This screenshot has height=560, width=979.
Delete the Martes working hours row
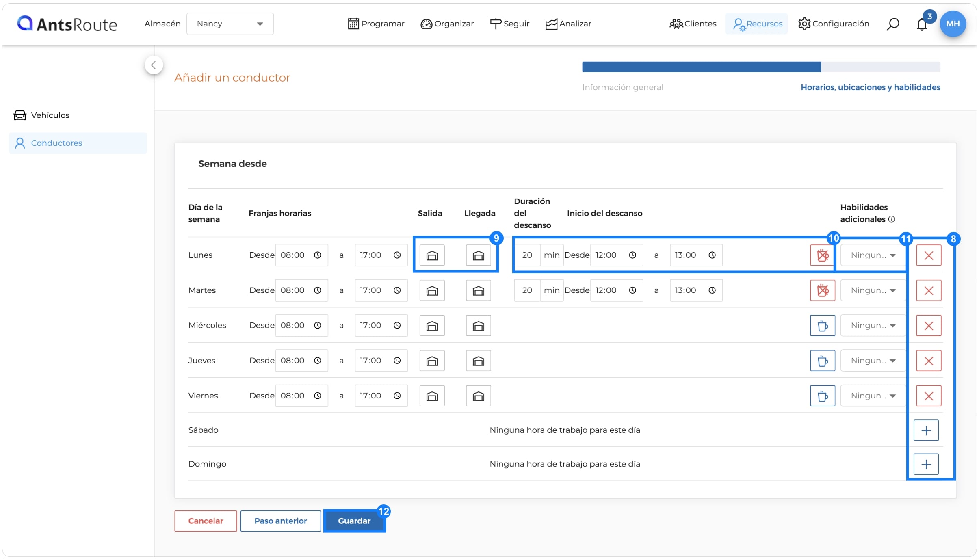coord(929,290)
